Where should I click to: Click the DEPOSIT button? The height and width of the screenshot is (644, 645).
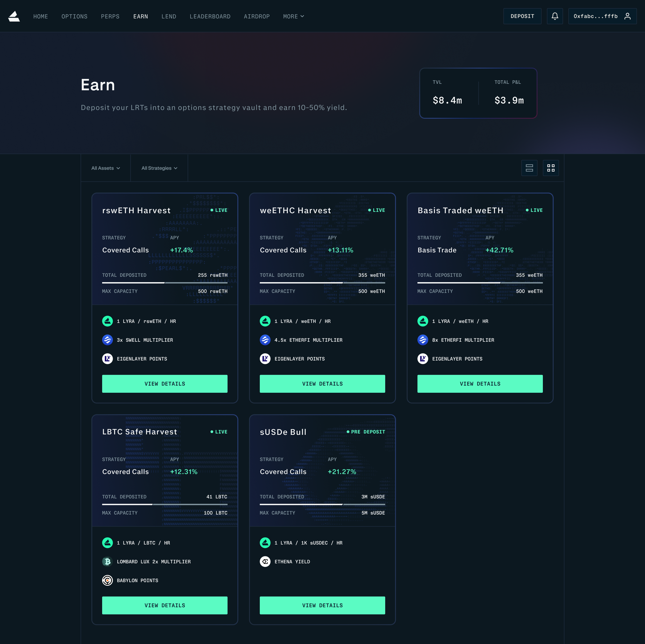point(522,16)
